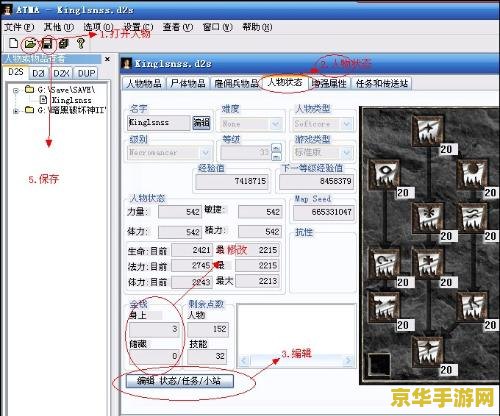Click the Map Seed field

(x=323, y=212)
